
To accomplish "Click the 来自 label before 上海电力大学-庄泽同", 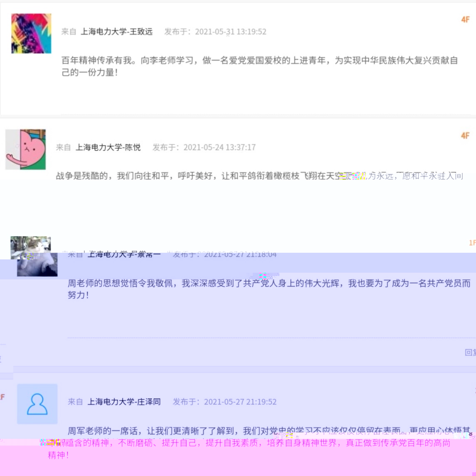I will (75, 402).
